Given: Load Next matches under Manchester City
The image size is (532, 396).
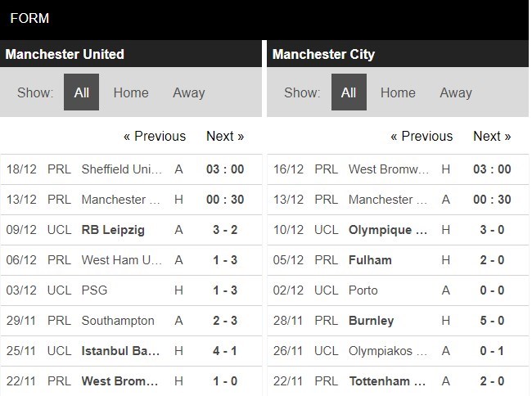Looking at the screenshot, I should tap(492, 136).
